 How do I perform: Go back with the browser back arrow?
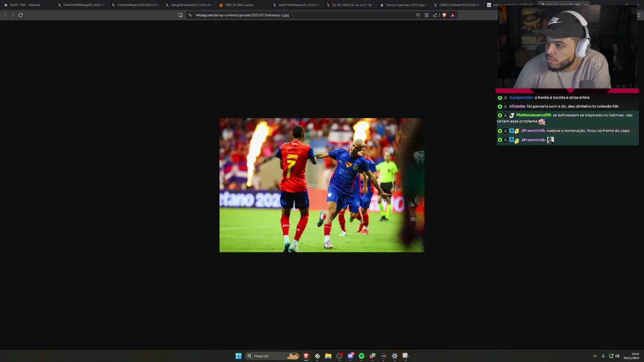click(x=6, y=15)
